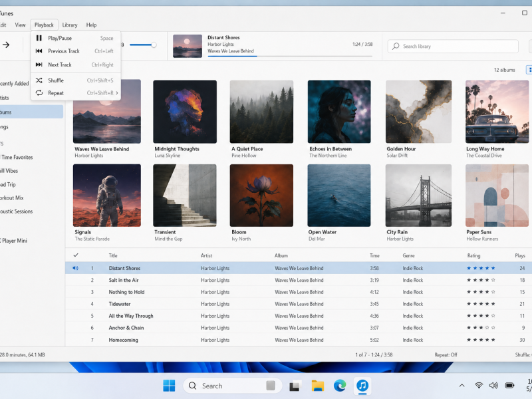Viewport: 532px width, 399px height.
Task: Click the Previous Track skip-back icon
Action: pyautogui.click(x=39, y=51)
